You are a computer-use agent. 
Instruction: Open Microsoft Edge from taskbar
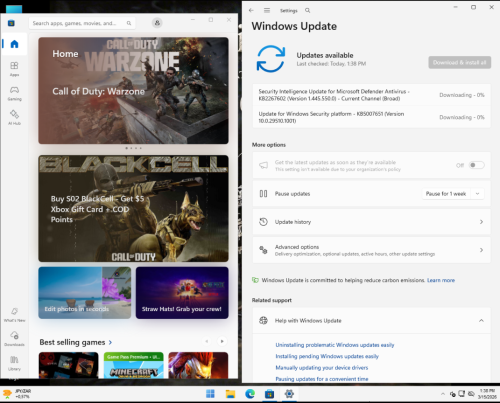click(x=250, y=394)
